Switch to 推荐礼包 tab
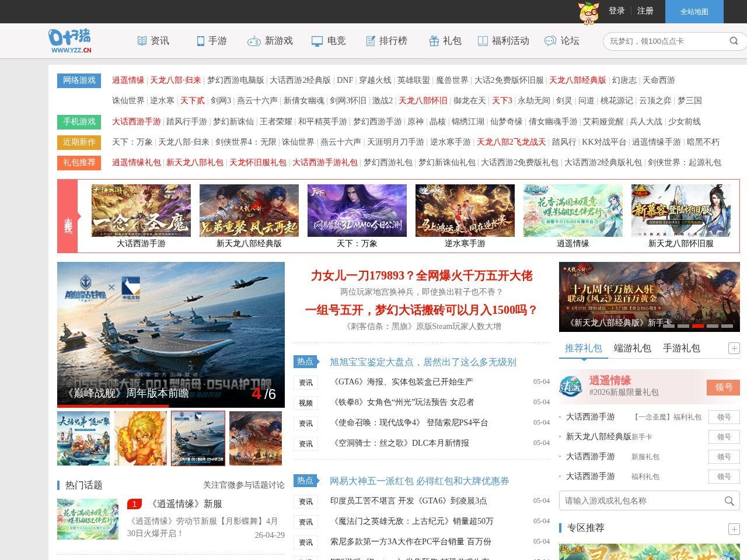The image size is (747, 560). (584, 348)
